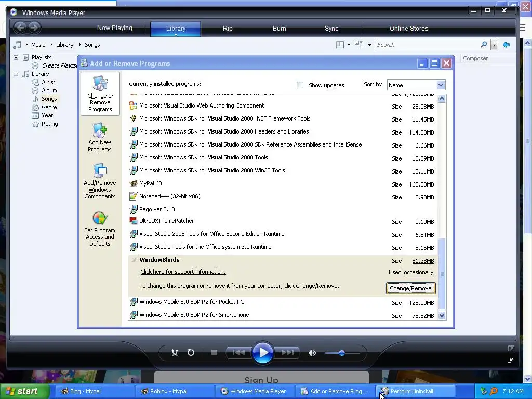The width and height of the screenshot is (532, 399).
Task: Click Create Playlist item
Action: click(59, 65)
